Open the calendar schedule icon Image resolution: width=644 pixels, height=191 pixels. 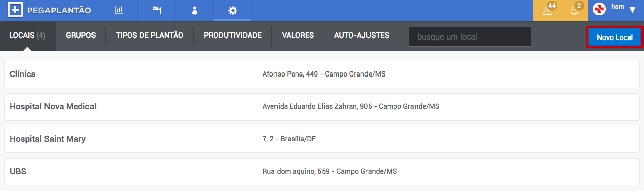pyautogui.click(x=157, y=10)
